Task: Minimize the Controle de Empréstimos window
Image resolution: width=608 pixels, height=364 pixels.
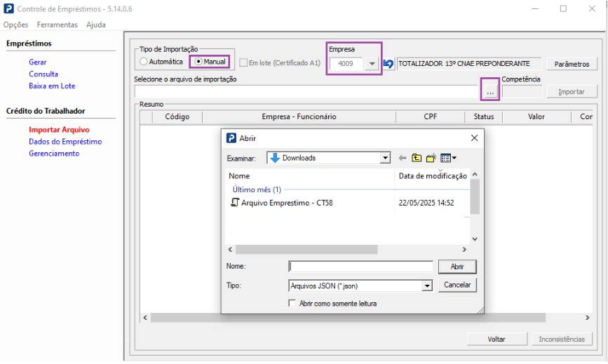Action: pyautogui.click(x=535, y=8)
